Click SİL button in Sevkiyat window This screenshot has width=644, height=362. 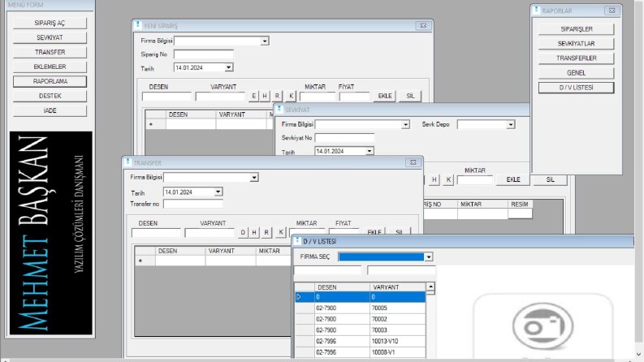(550, 179)
